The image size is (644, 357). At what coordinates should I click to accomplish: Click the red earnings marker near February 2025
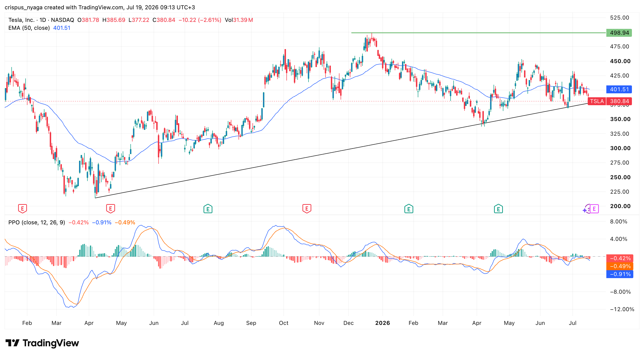(x=23, y=208)
